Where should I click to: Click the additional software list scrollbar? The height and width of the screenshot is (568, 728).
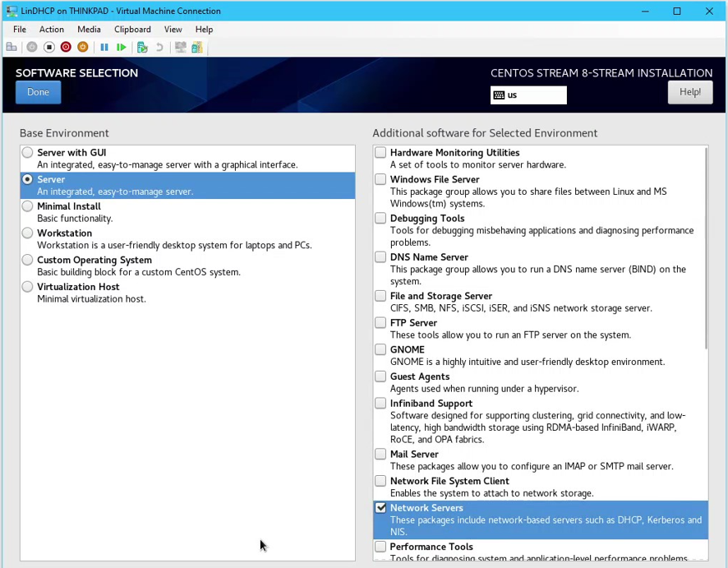pos(706,248)
